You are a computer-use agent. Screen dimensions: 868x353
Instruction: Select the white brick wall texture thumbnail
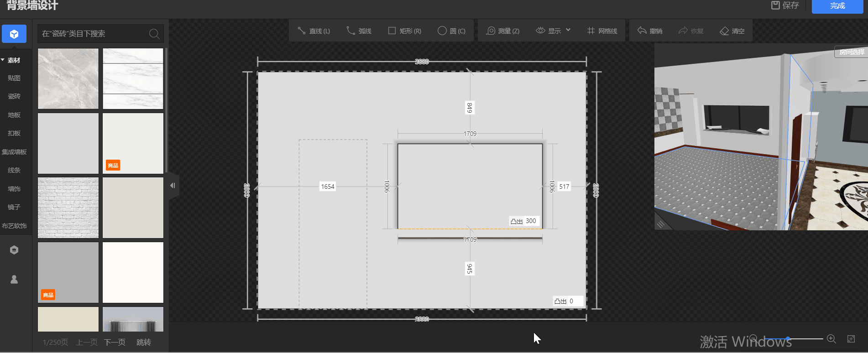coord(68,208)
